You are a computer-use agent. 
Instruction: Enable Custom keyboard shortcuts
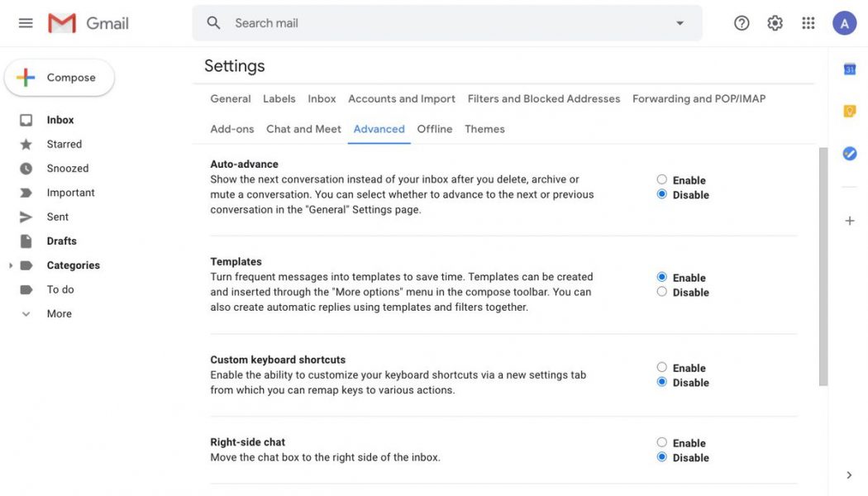pyautogui.click(x=661, y=365)
